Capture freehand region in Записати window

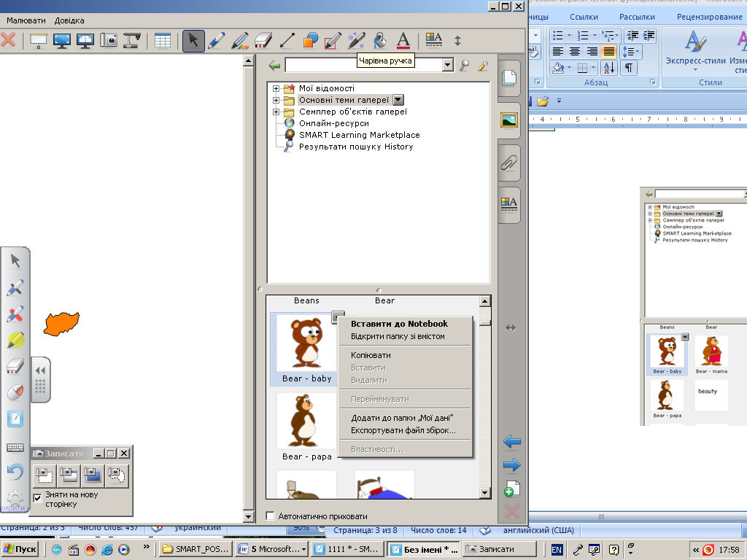117,475
